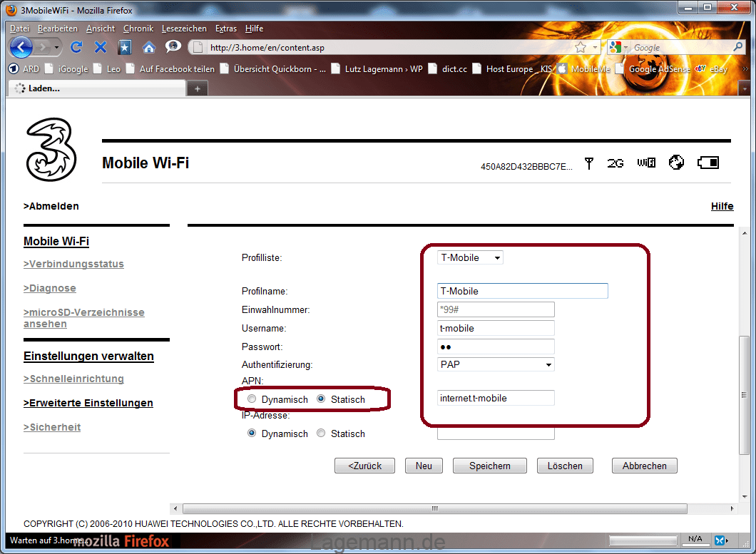Click the status bar blue X add-on icon
Viewport: 756px width, 554px height.
coord(720,540)
